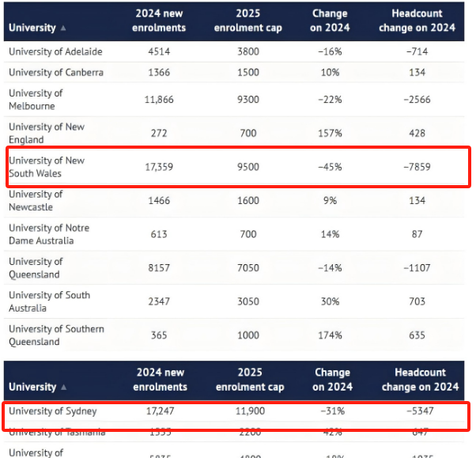Click South Australia enrolments value 2347
Screen dimensions: 476x458
click(159, 302)
